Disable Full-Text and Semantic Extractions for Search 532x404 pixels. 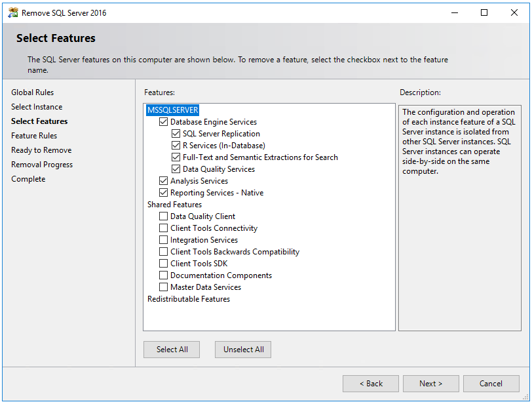click(176, 157)
